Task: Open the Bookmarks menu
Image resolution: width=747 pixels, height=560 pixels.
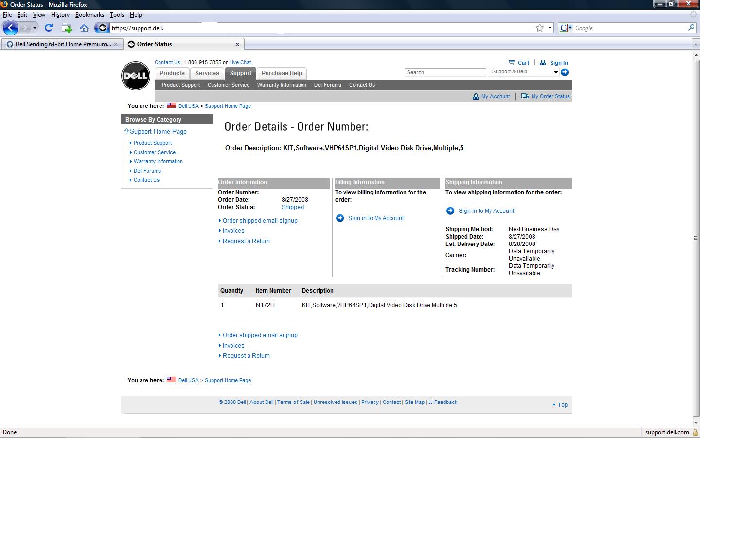Action: [x=89, y=15]
